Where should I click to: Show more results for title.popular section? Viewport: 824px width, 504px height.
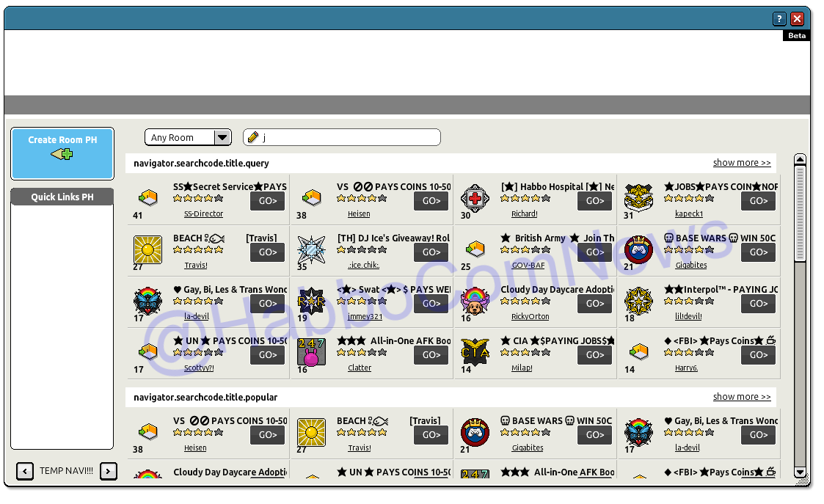coord(742,397)
